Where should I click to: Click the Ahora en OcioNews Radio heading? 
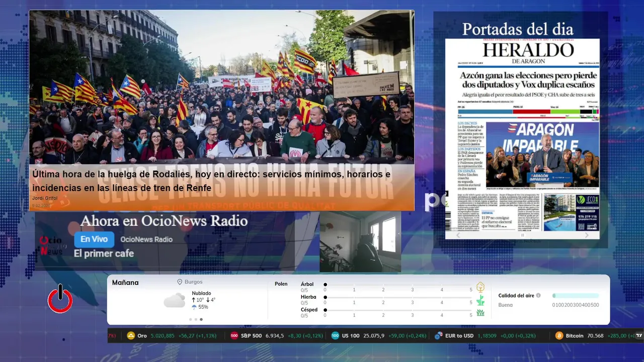click(164, 221)
